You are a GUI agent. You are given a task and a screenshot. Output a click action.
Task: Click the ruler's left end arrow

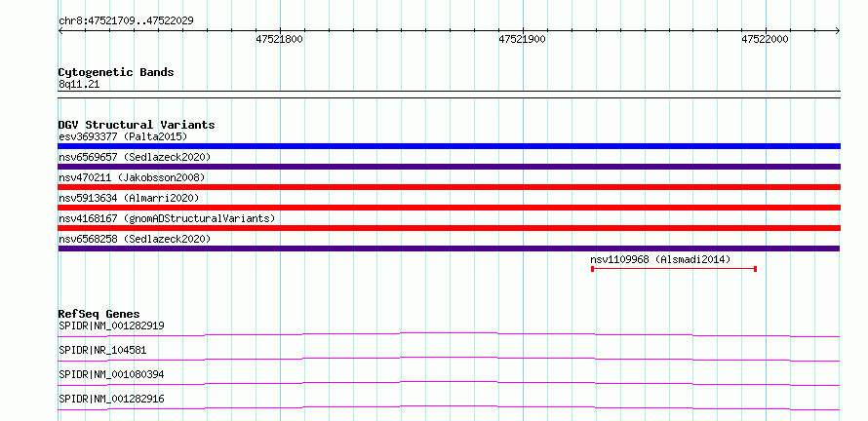60,31
